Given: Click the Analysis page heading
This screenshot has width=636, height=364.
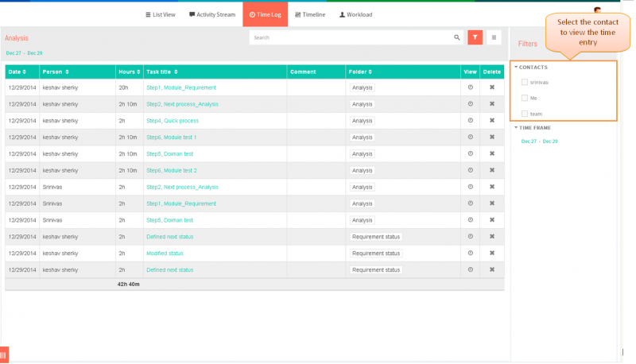Looking at the screenshot, I should 17,38.
